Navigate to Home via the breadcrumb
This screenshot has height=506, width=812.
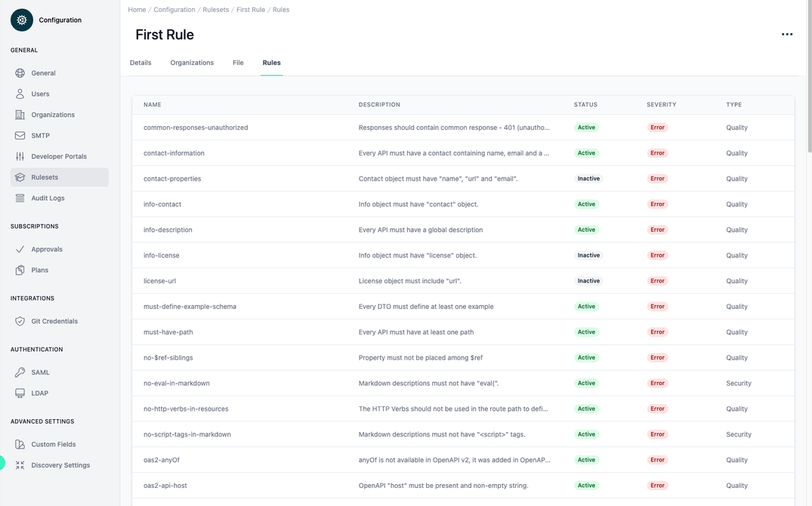click(136, 9)
